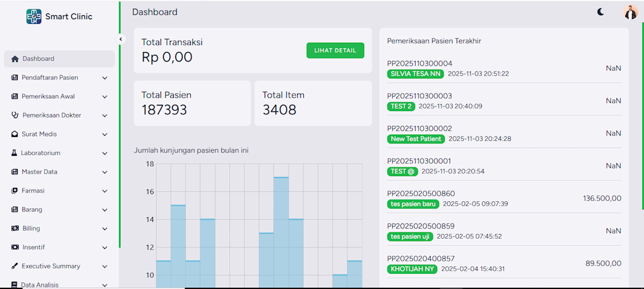Click the SILVIA TESA NN patient badge
This screenshot has height=289, width=644.
pyautogui.click(x=416, y=74)
